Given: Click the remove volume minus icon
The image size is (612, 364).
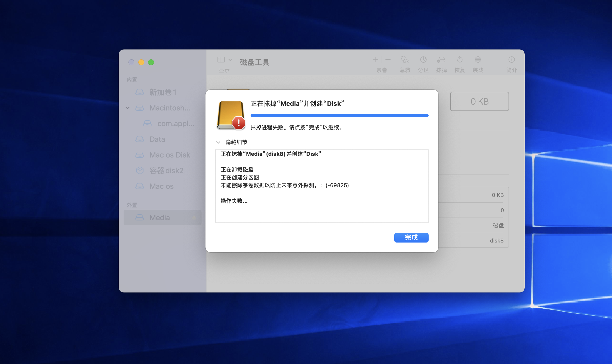Looking at the screenshot, I should click(388, 60).
